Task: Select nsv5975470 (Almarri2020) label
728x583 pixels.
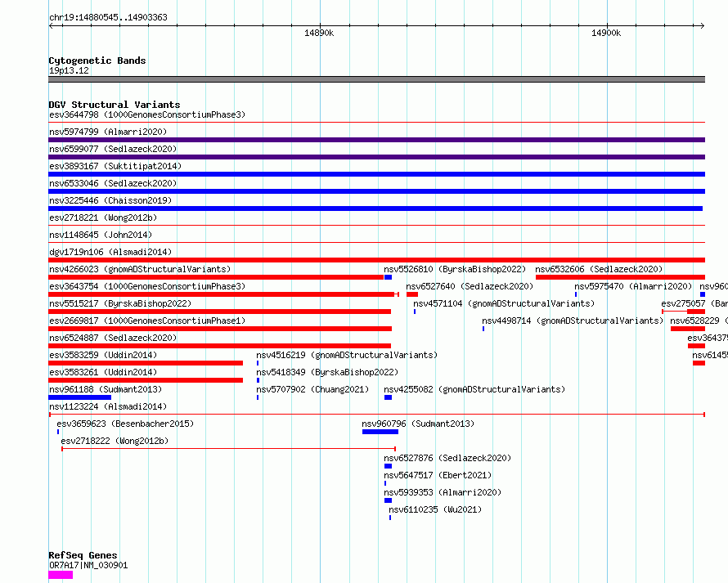Action: tap(633, 286)
